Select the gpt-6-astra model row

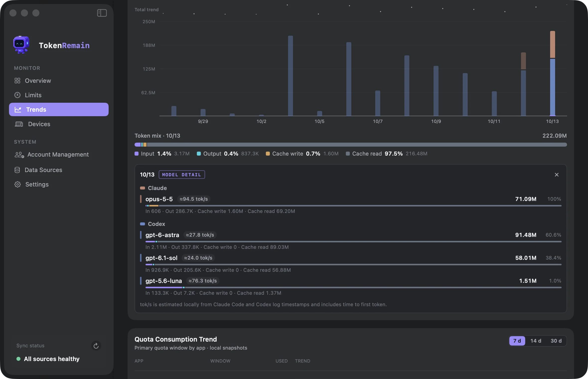point(351,241)
